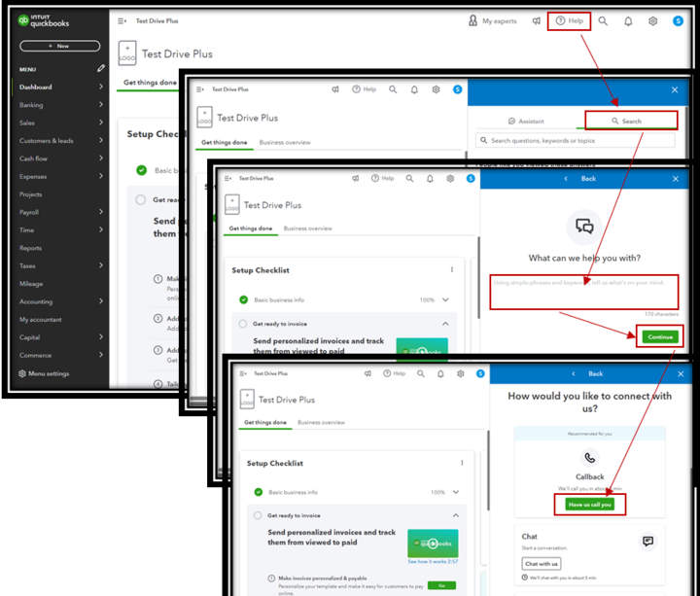Expand the Dashboard chevron in sidebar
700x596 pixels.
101,87
